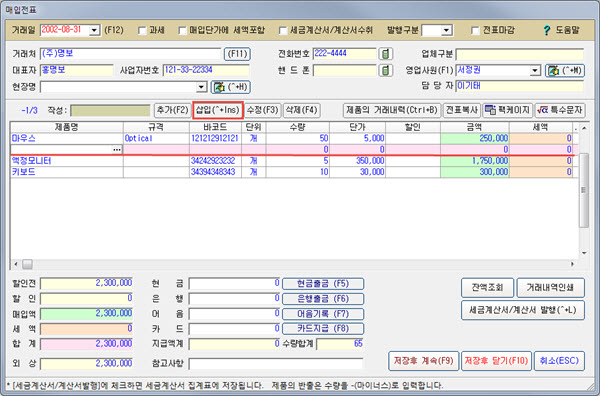The image size is (600, 396).
Task: Click 저장후 닫기(F10) button
Action: tap(496, 361)
